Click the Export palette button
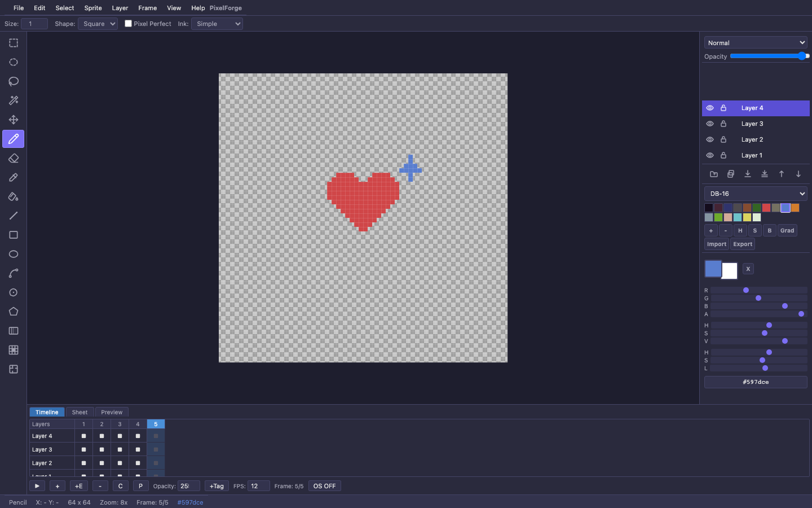 743,244
